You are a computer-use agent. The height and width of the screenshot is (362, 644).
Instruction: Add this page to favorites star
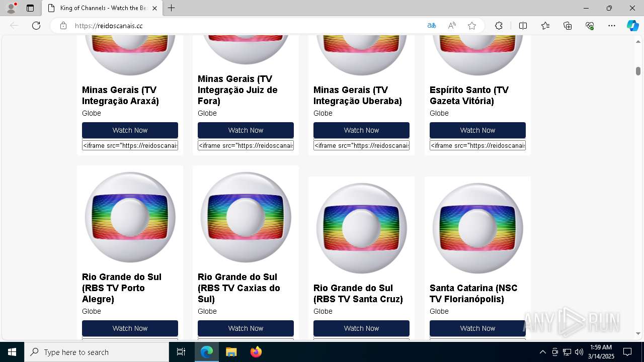tap(472, 26)
